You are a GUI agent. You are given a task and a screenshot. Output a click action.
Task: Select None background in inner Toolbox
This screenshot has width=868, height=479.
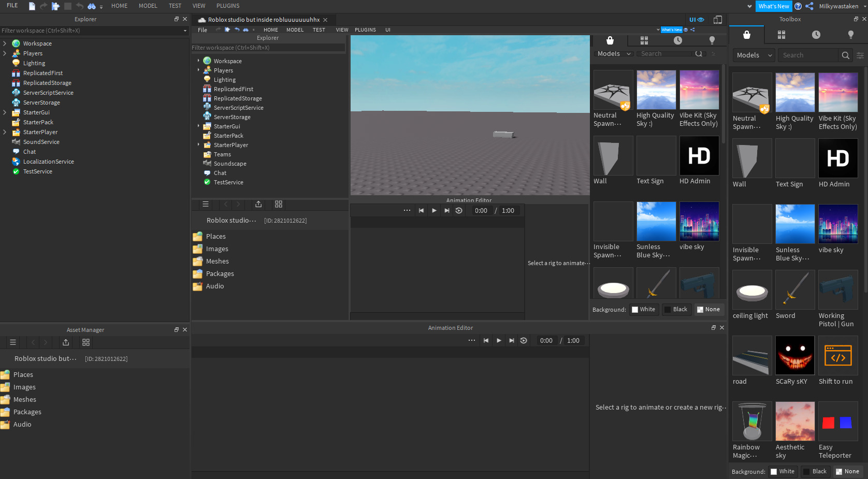pos(709,309)
